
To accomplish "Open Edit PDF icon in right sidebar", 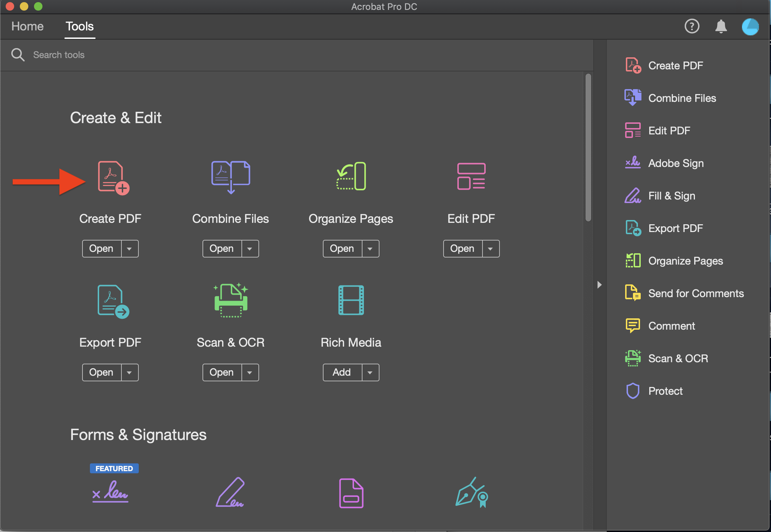I will tap(633, 130).
